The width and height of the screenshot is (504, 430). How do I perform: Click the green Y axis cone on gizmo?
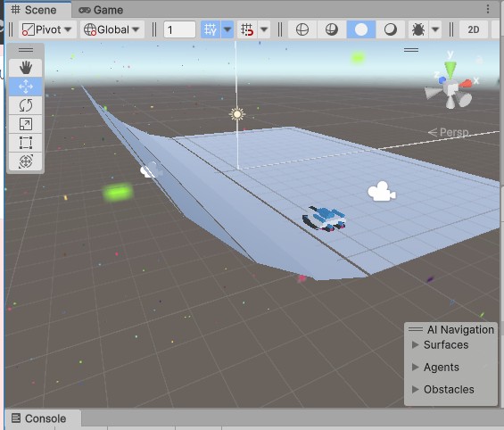pos(450,69)
